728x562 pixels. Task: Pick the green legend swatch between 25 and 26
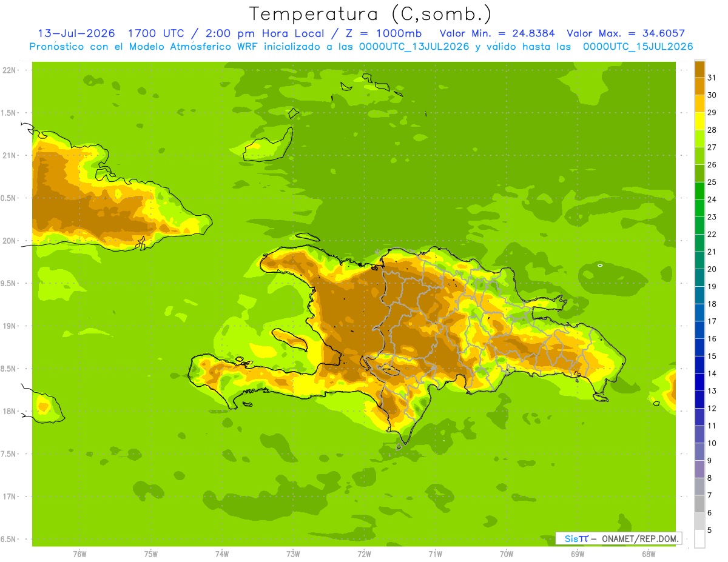pos(699,173)
